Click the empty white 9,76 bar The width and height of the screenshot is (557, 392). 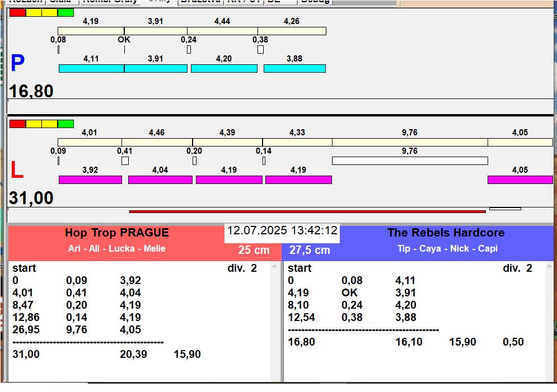click(x=409, y=160)
